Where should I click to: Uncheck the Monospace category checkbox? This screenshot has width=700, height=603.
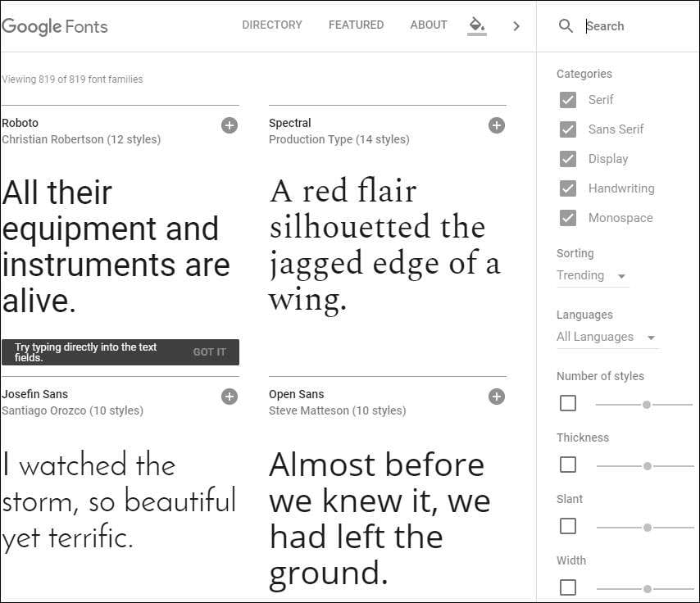tap(568, 218)
